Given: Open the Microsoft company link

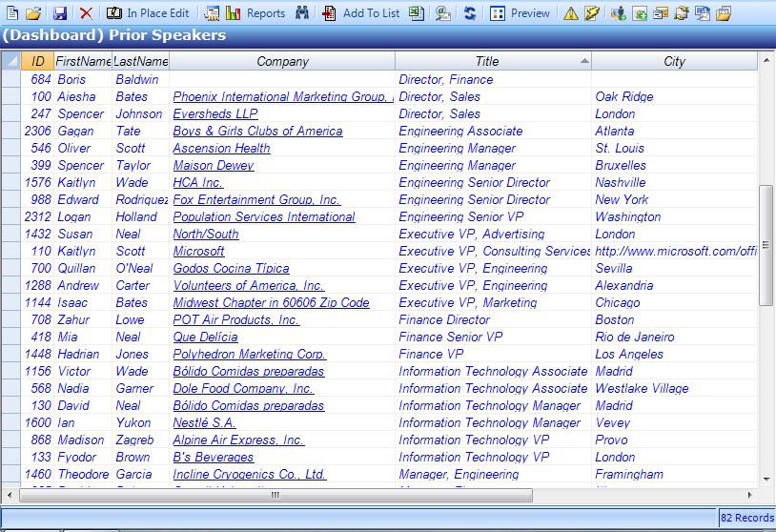Looking at the screenshot, I should [198, 251].
